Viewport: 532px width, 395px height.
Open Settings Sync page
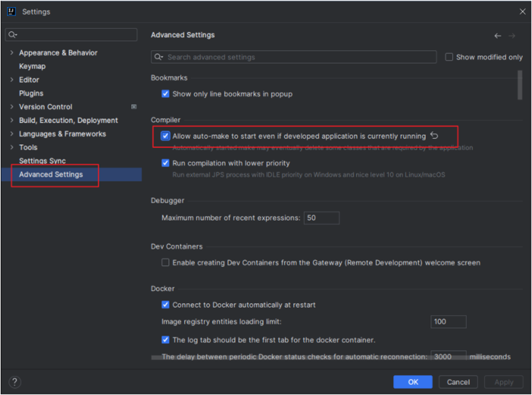[x=42, y=161]
